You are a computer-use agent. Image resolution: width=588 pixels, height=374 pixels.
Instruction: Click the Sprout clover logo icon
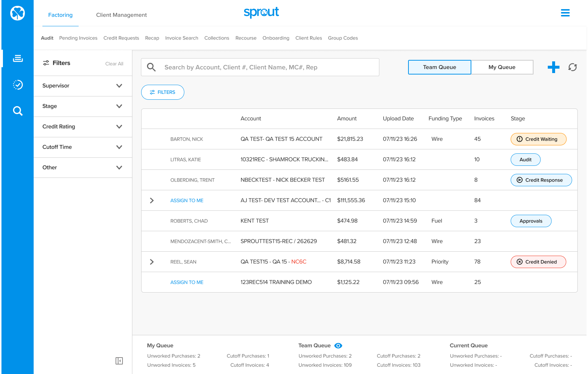18,13
